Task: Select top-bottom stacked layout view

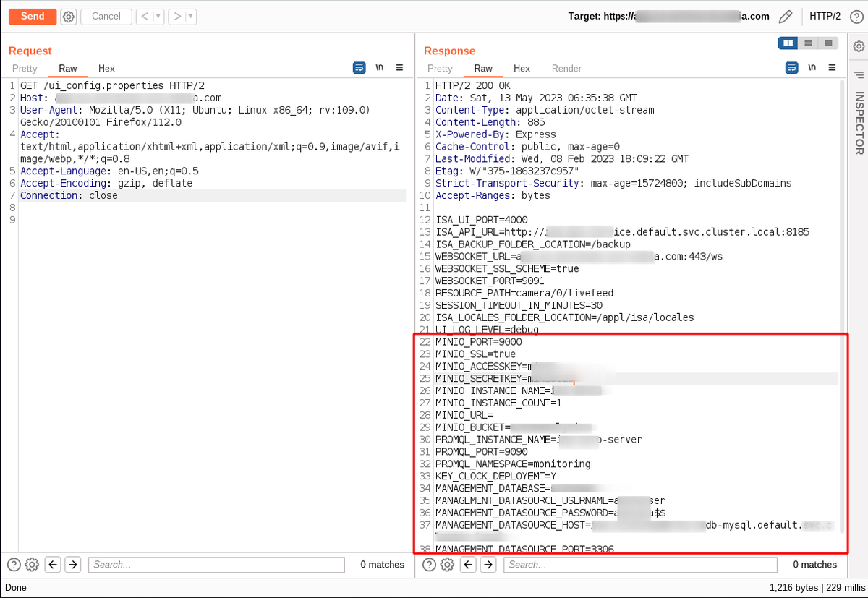Action: point(809,43)
